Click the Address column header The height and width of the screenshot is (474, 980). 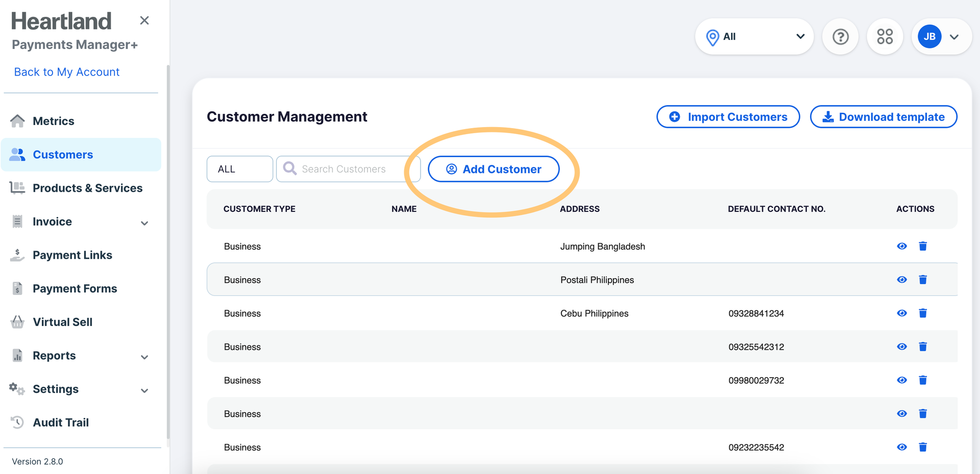click(x=580, y=209)
